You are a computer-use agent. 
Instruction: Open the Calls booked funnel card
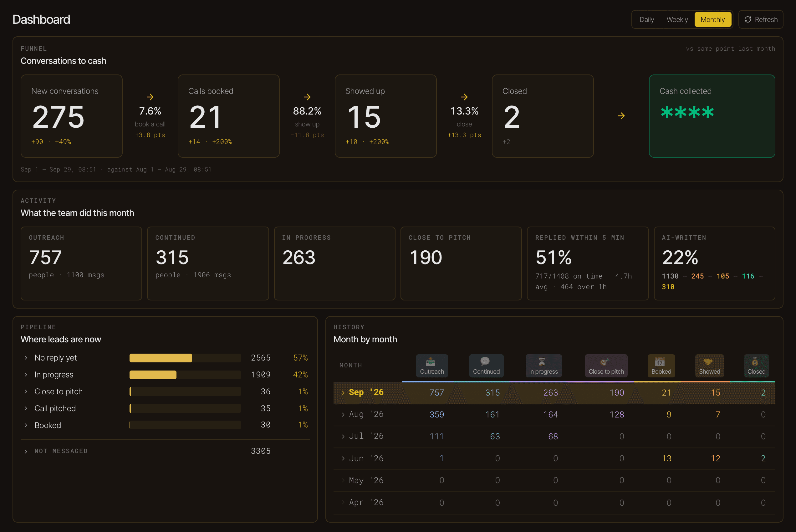click(229, 116)
